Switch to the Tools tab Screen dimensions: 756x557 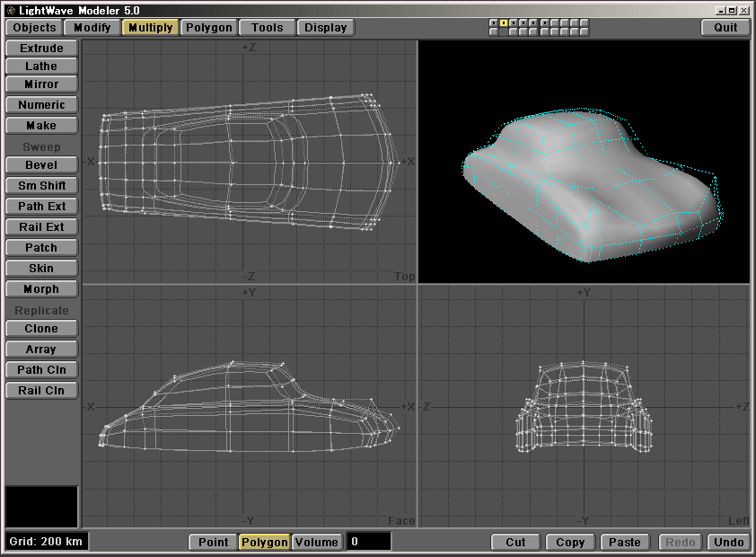tap(267, 27)
